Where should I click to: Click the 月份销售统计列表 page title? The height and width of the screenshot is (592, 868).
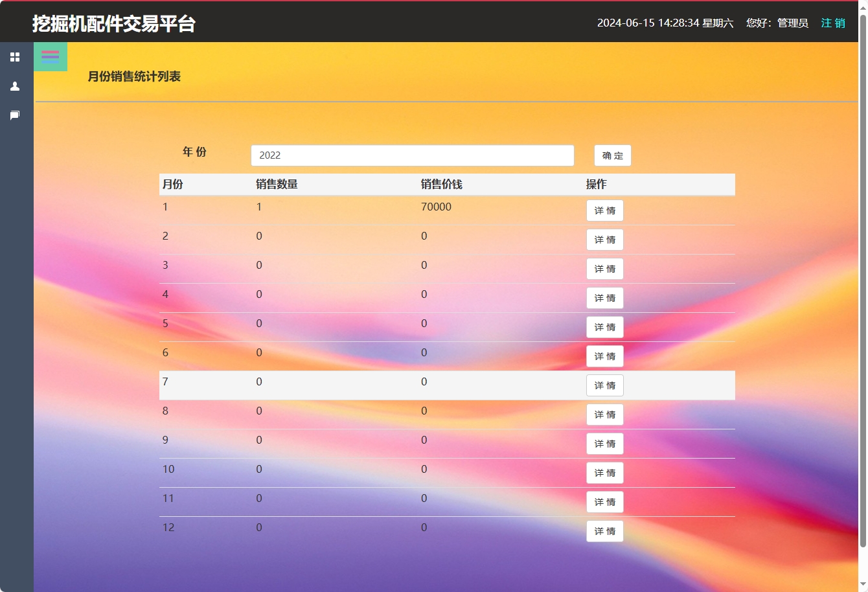click(x=134, y=76)
